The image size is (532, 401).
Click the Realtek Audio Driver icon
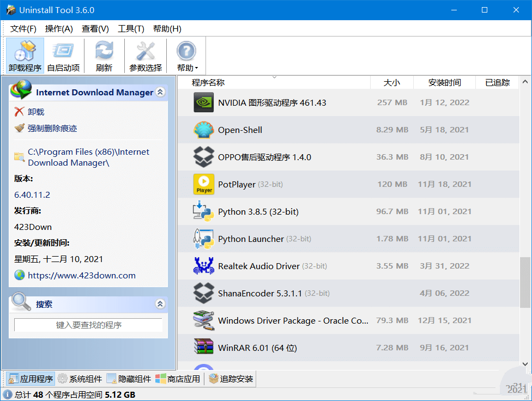pyautogui.click(x=204, y=266)
